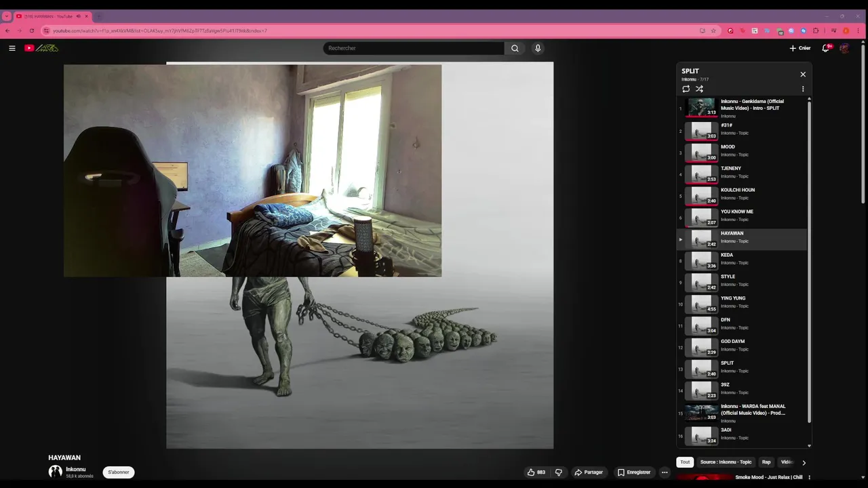The image size is (868, 488).
Task: Open Inkonnu - WARDA feat MANAL video
Action: (x=742, y=413)
